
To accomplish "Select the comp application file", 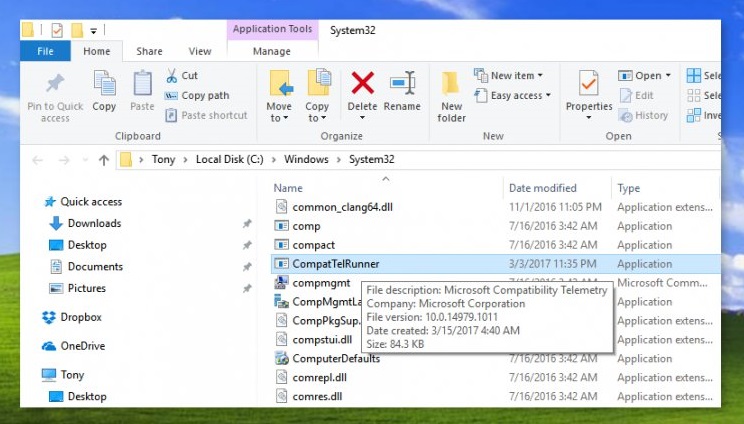I will (307, 226).
